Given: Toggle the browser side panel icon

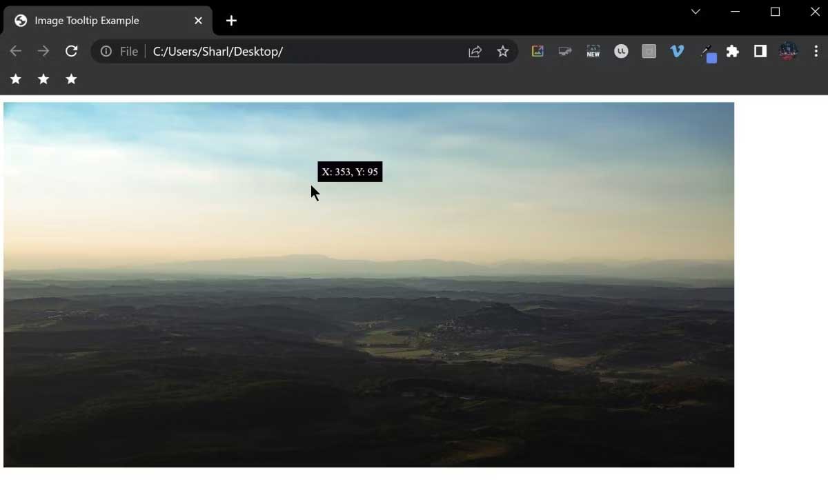Looking at the screenshot, I should tap(760, 51).
